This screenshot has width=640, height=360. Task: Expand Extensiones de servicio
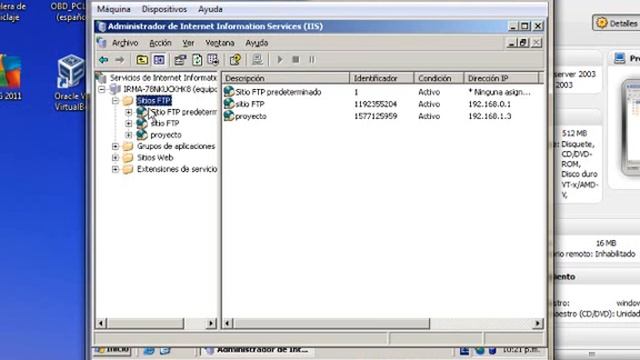tap(116, 169)
